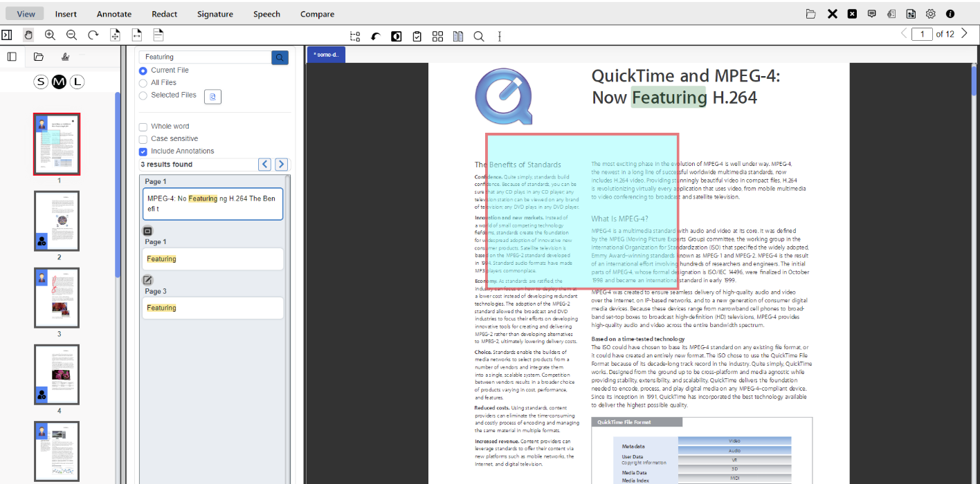Open the comments speech bubble icon

click(872, 14)
